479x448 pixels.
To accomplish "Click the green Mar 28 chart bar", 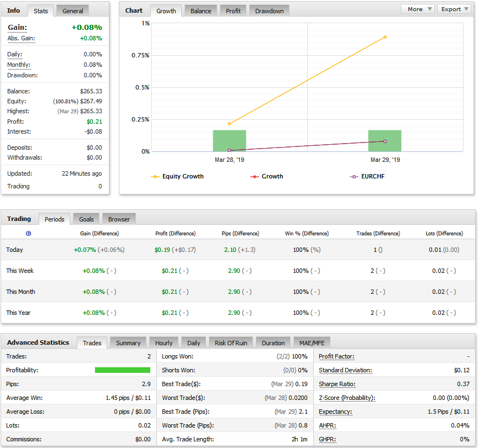I will [x=229, y=141].
